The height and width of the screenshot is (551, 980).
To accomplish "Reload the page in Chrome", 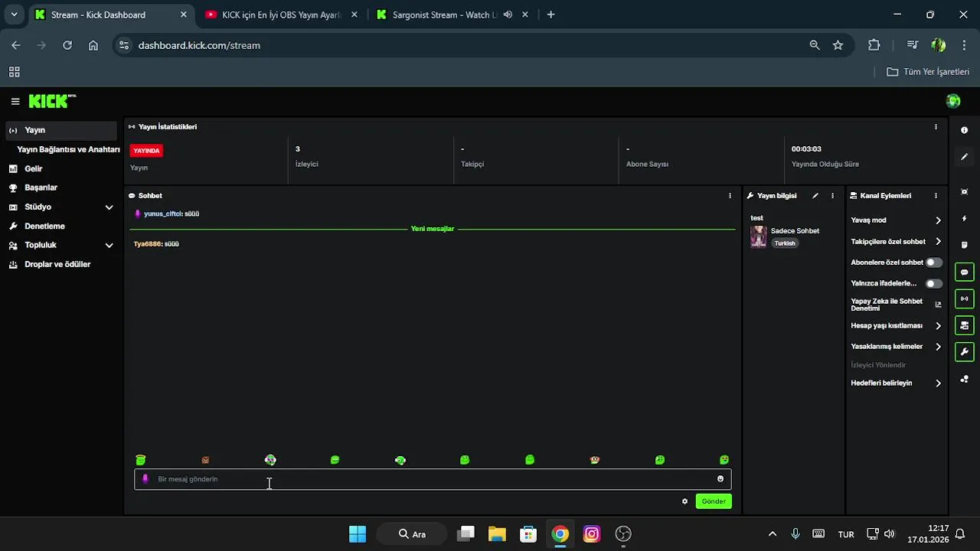I will pos(67,45).
